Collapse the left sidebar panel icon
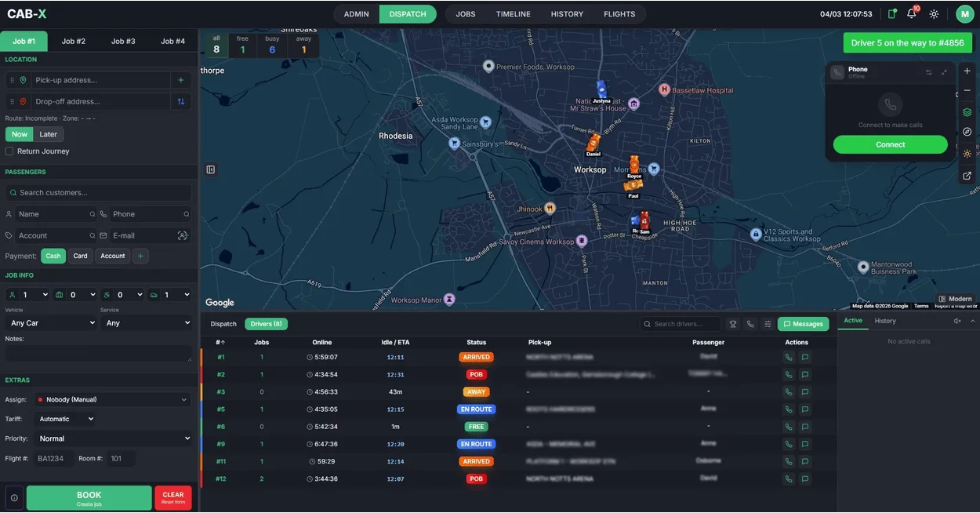Viewport: 980px width, 513px height. 211,169
